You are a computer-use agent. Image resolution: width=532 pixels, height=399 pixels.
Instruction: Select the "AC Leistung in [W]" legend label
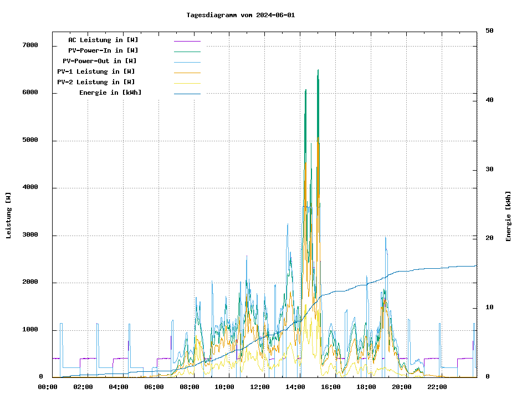click(x=103, y=40)
